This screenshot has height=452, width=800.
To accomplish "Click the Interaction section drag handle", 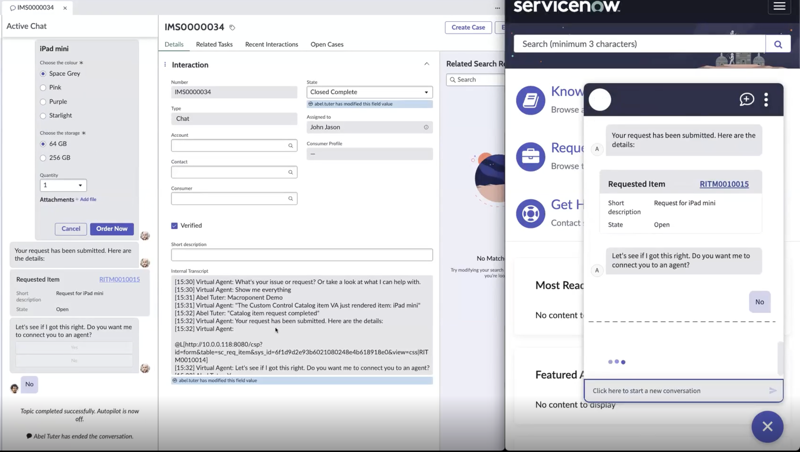I will point(165,65).
